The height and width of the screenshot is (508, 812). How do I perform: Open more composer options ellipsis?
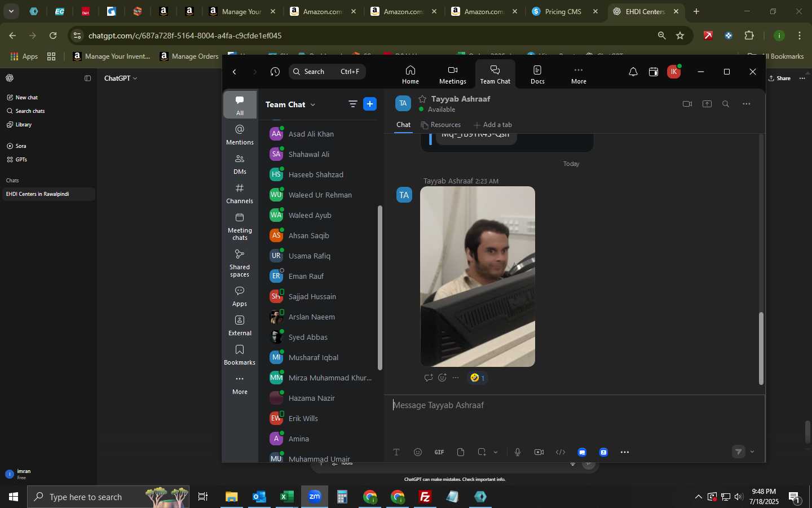coord(625,452)
